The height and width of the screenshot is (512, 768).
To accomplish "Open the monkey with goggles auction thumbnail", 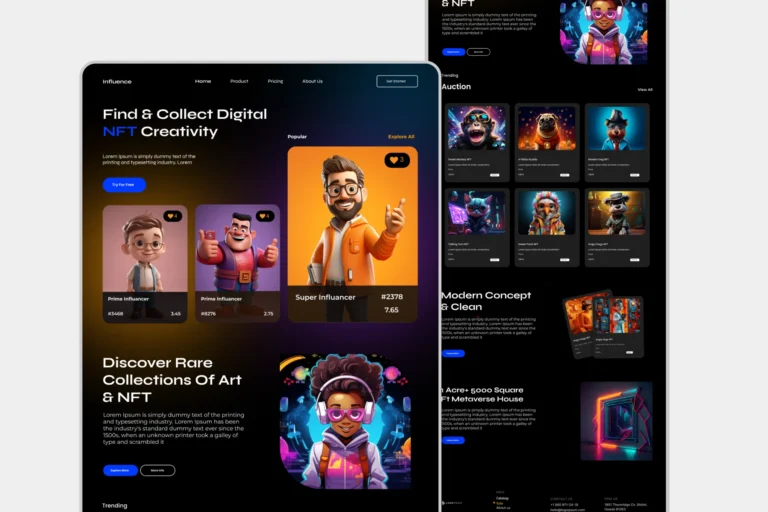I will click(x=476, y=129).
